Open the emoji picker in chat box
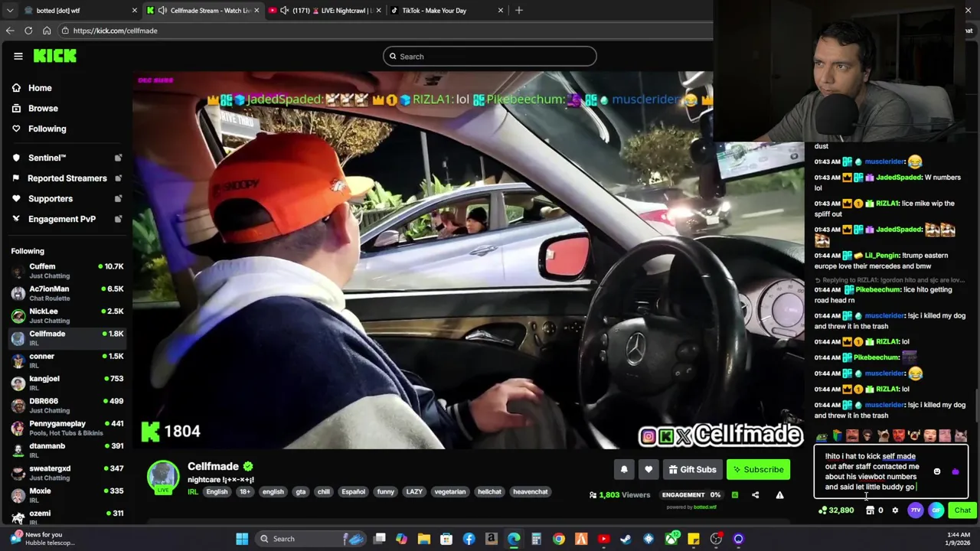 tap(936, 471)
